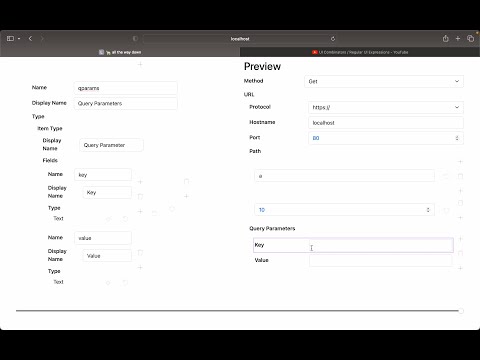Edit the display name input containing 'Key'
The width and height of the screenshot is (480, 360).
coord(107,192)
